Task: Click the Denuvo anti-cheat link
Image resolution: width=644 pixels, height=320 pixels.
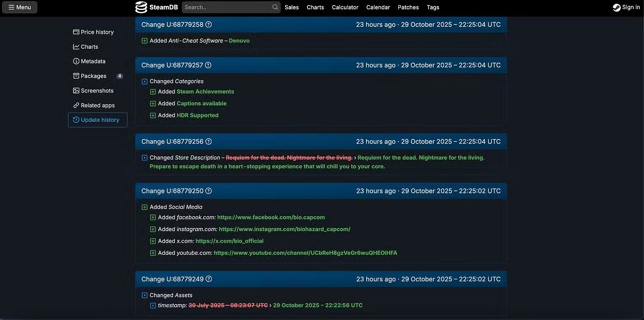Action: [x=239, y=41]
